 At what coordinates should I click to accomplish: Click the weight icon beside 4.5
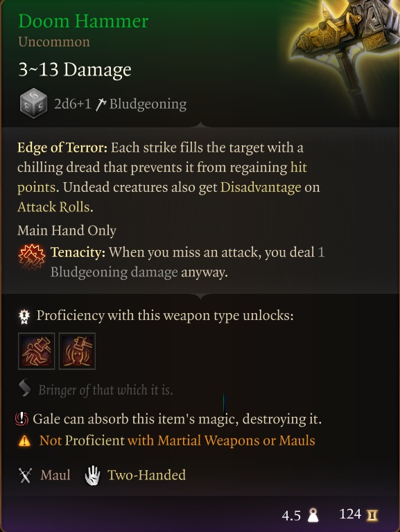(x=313, y=515)
